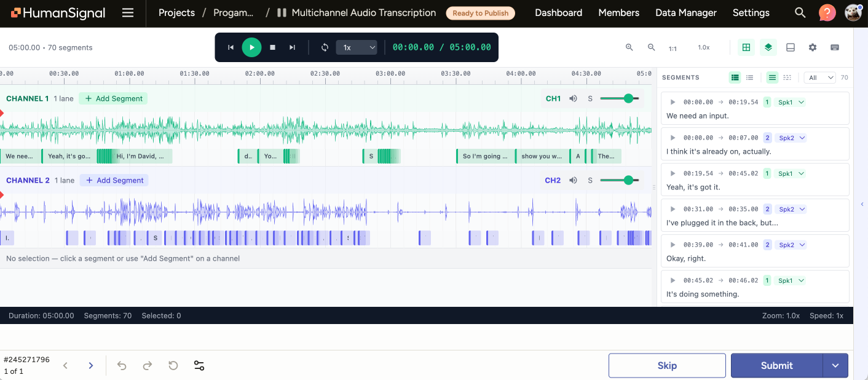
Task: Go to the Data Manager page
Action: click(x=685, y=12)
